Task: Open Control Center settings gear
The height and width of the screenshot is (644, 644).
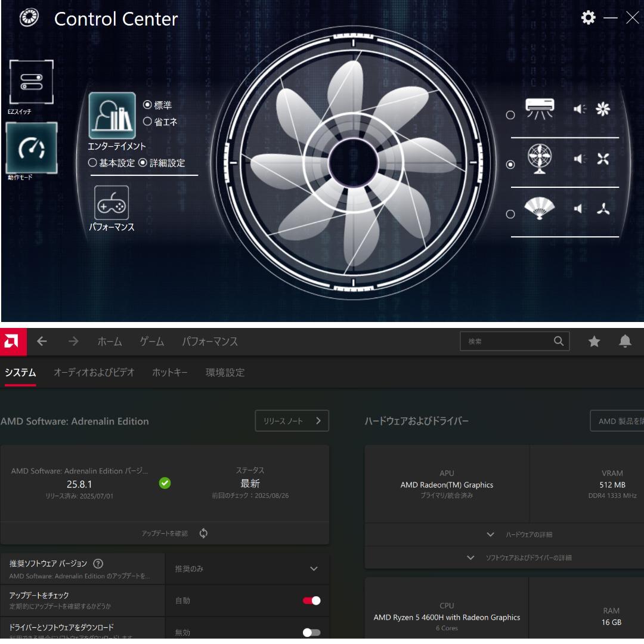Action: pyautogui.click(x=588, y=18)
